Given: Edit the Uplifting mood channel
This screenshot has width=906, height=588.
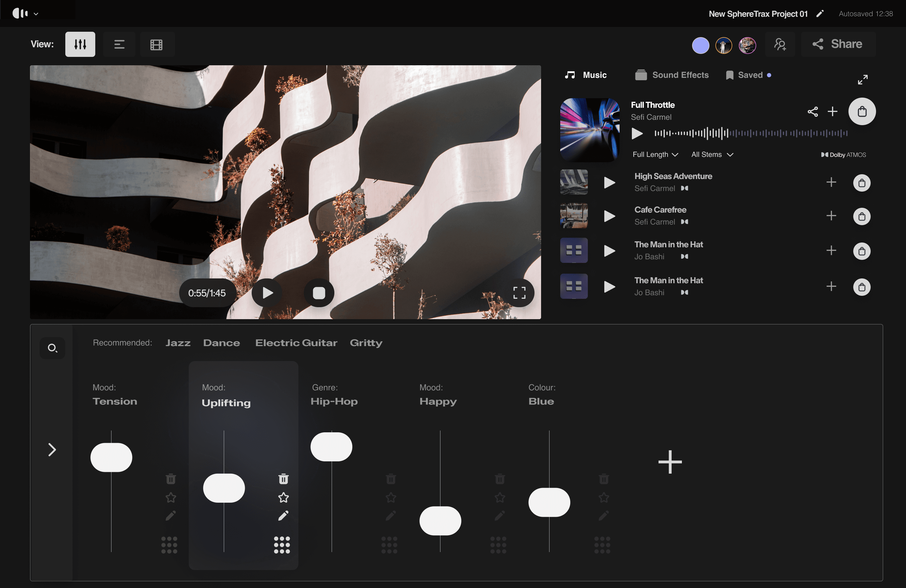Looking at the screenshot, I should (x=283, y=516).
